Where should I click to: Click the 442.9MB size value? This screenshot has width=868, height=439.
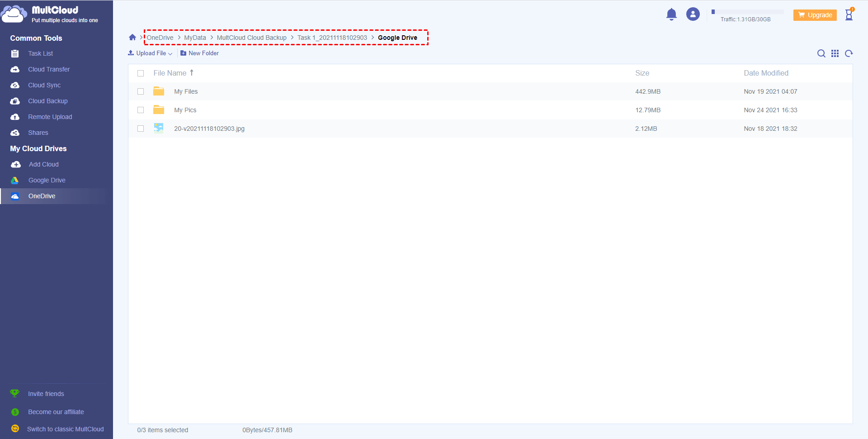click(648, 91)
